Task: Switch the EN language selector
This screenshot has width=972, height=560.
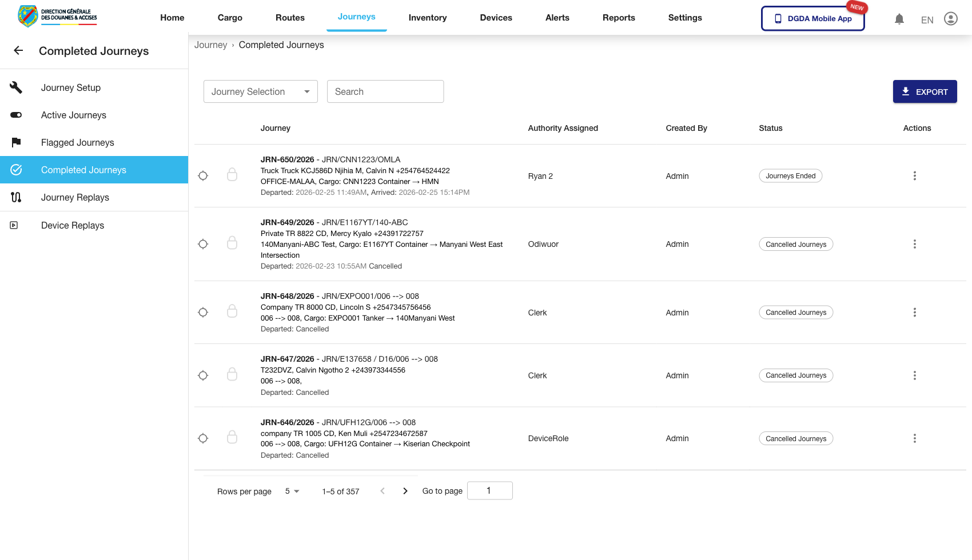Action: [x=927, y=20]
